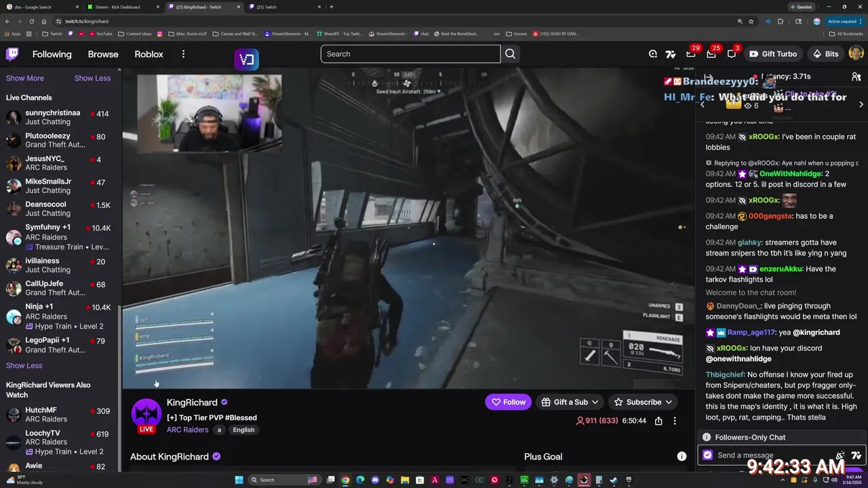Click the Follow button

coord(509,402)
